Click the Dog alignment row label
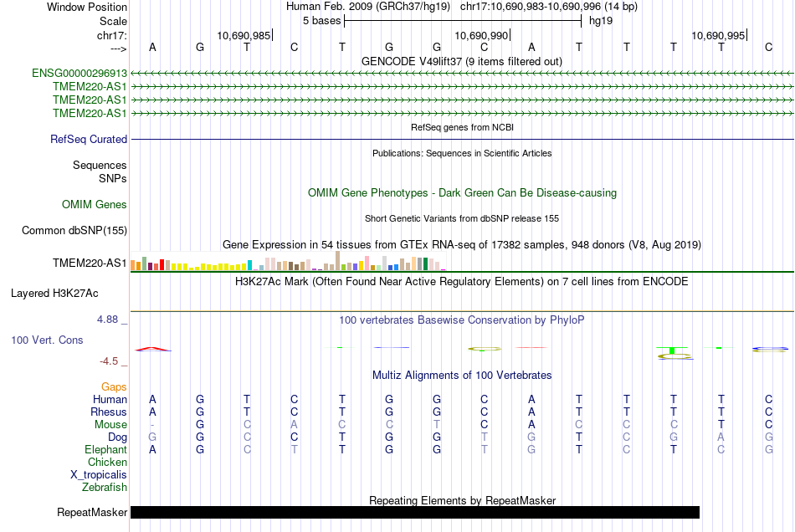Image resolution: width=795 pixels, height=532 pixels. (x=117, y=437)
